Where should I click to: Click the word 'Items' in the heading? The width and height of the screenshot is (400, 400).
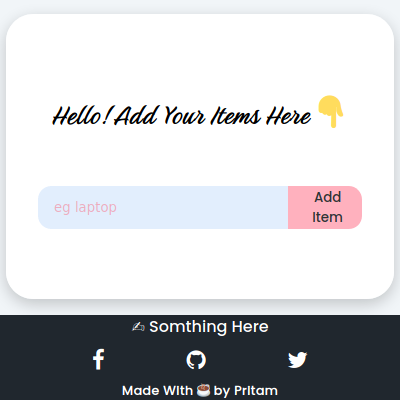click(236, 116)
